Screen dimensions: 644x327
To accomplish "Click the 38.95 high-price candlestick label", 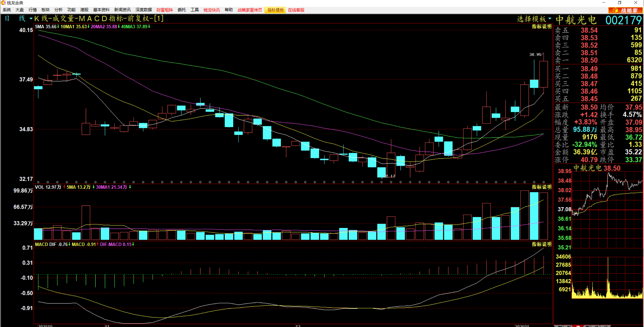I will click(535, 55).
